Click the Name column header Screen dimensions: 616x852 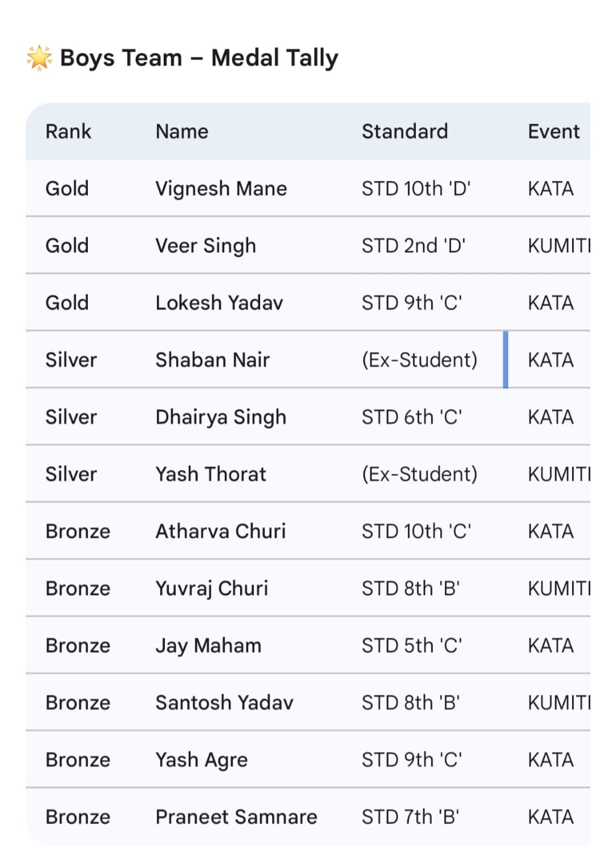(x=182, y=132)
